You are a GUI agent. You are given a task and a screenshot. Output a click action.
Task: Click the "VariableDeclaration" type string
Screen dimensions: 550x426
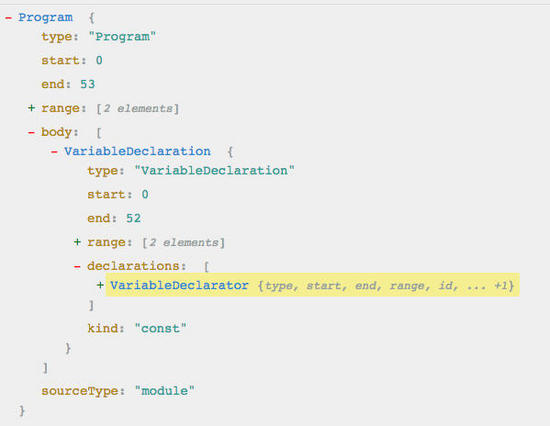tap(215, 171)
